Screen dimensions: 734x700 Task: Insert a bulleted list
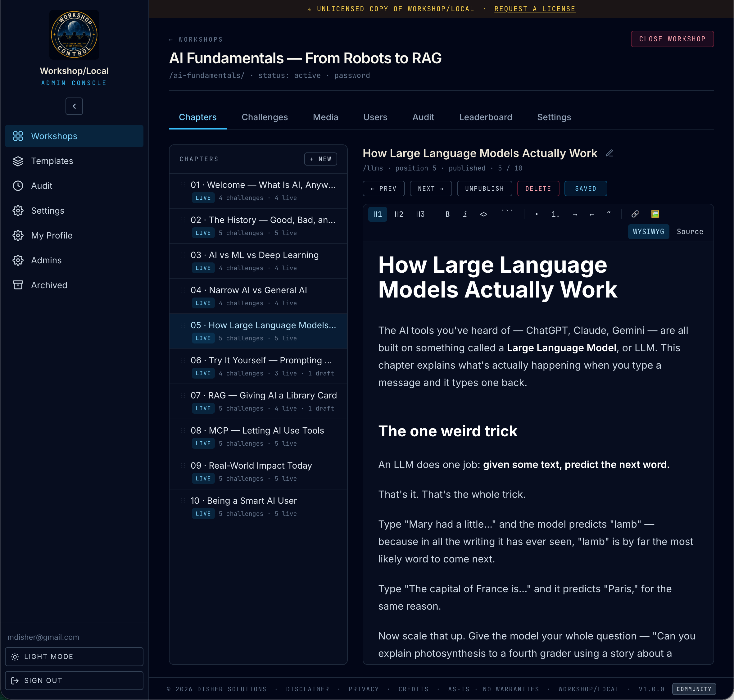tap(536, 214)
